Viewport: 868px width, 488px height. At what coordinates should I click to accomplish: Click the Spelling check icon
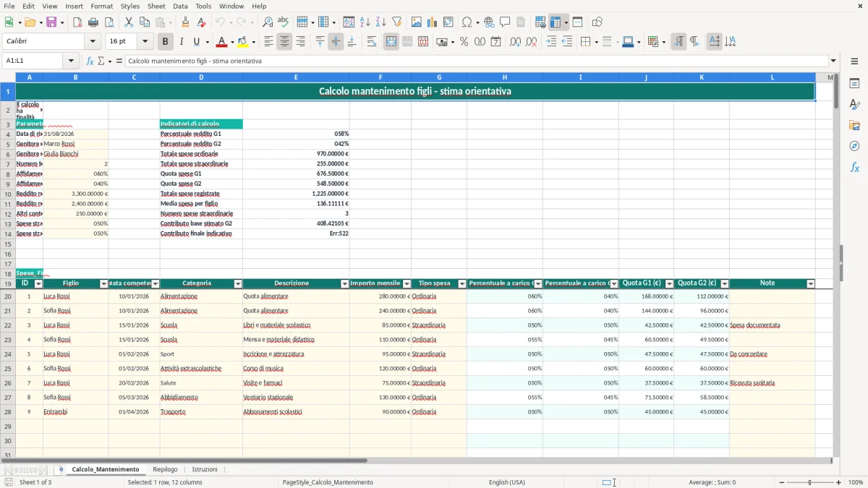point(283,22)
